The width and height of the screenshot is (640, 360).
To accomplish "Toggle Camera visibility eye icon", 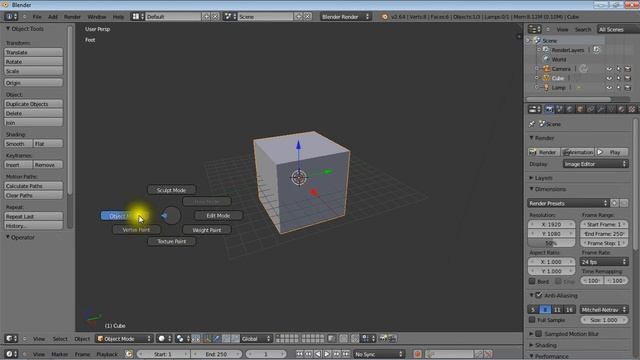I will pyautogui.click(x=609, y=69).
